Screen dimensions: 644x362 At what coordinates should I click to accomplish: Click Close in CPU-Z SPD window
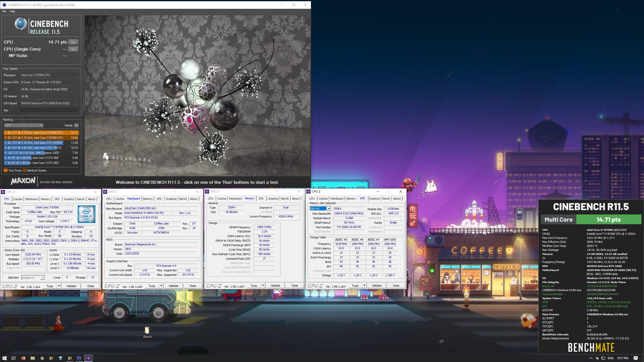(396, 286)
